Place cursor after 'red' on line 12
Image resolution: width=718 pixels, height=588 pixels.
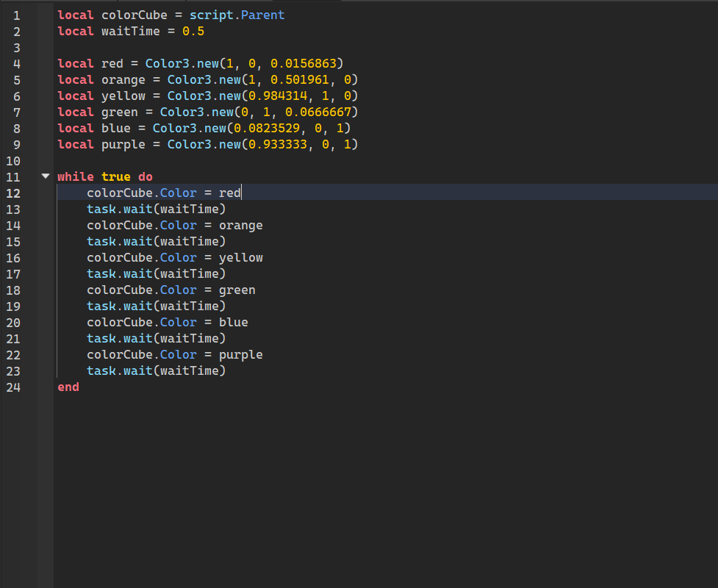[241, 193]
